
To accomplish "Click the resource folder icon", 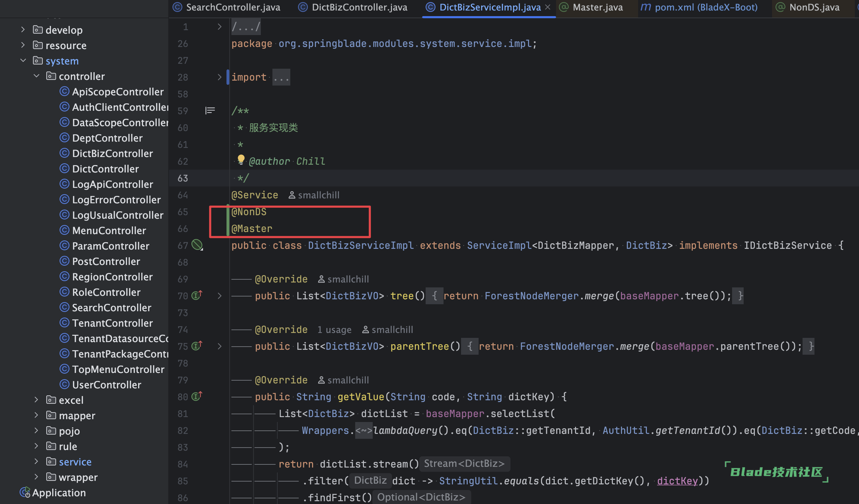I will coord(38,45).
